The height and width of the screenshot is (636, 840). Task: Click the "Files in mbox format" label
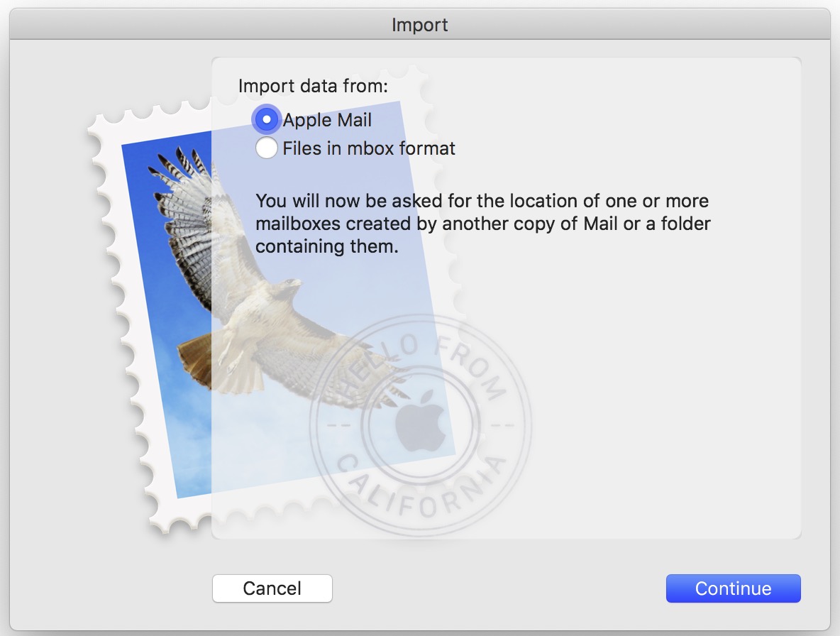(x=369, y=148)
